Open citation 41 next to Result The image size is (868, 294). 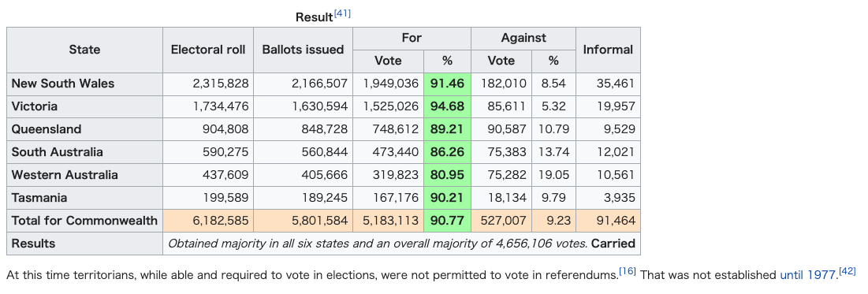(x=342, y=13)
